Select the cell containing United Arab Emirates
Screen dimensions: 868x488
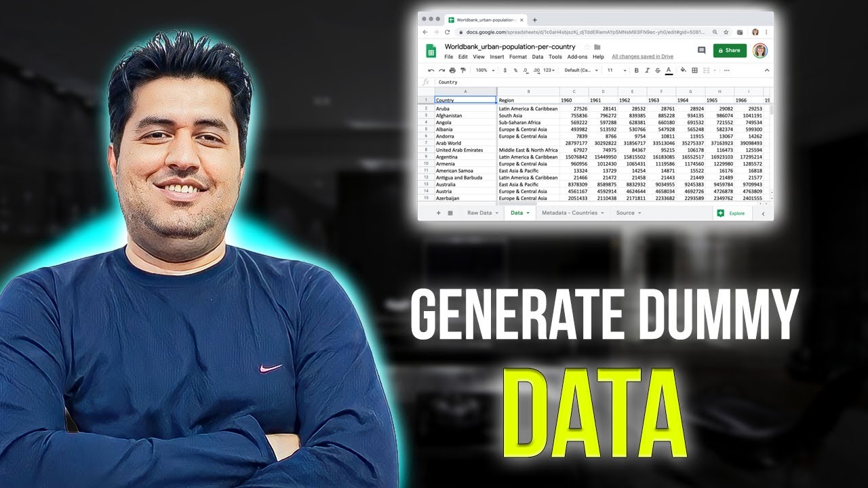click(x=465, y=150)
